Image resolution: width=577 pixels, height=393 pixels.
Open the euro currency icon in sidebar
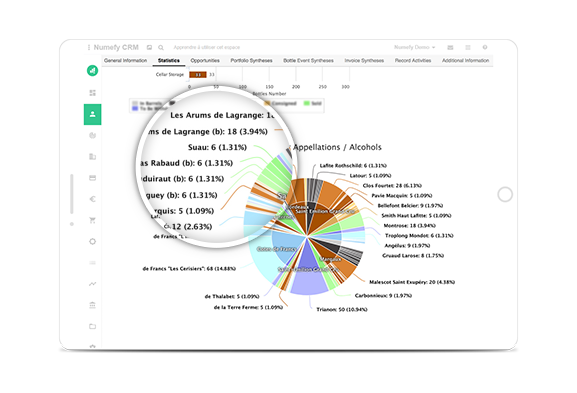tap(92, 199)
